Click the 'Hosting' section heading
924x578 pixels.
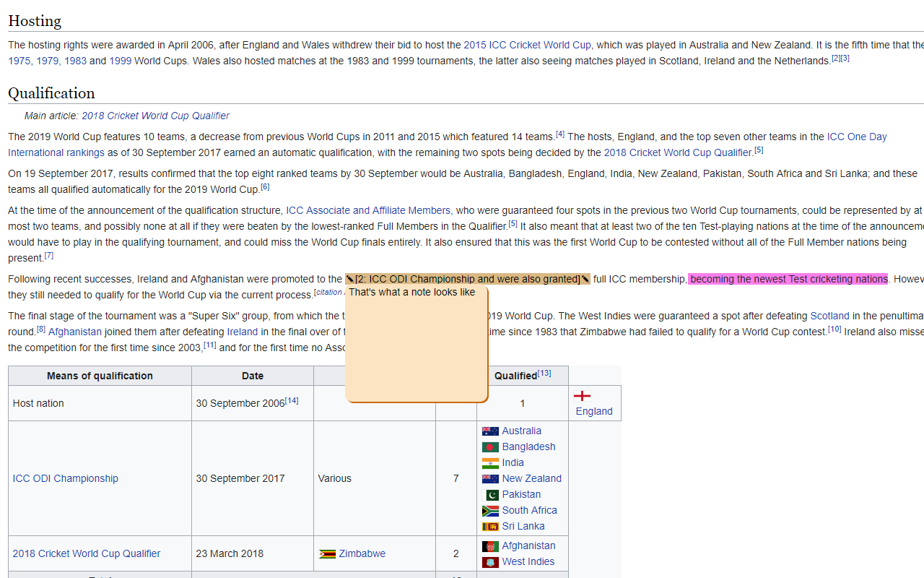[x=35, y=21]
